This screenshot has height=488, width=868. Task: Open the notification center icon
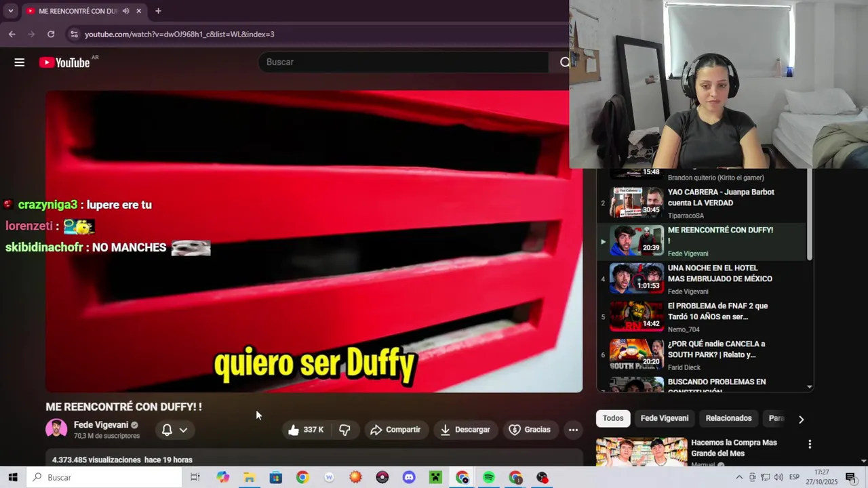(850, 477)
